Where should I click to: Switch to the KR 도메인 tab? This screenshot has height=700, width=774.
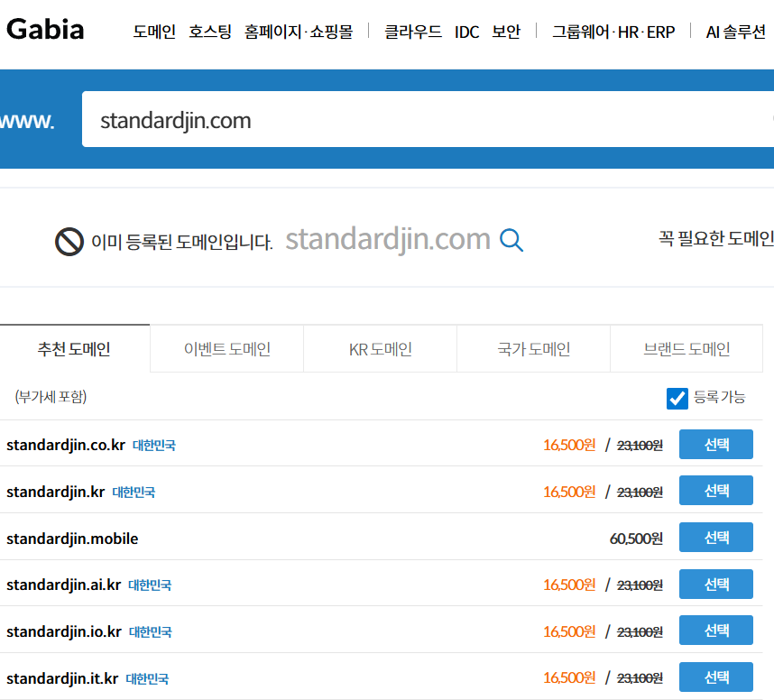[380, 349]
